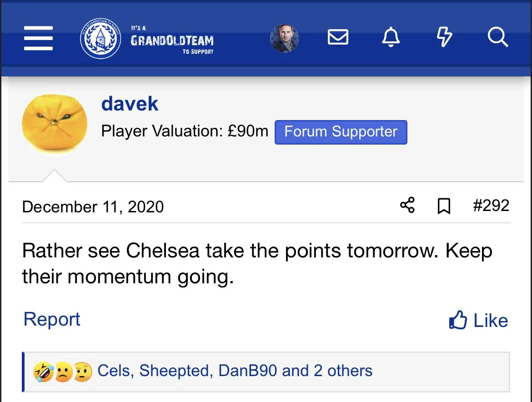
Task: Open the hamburger navigation menu
Action: tap(38, 39)
